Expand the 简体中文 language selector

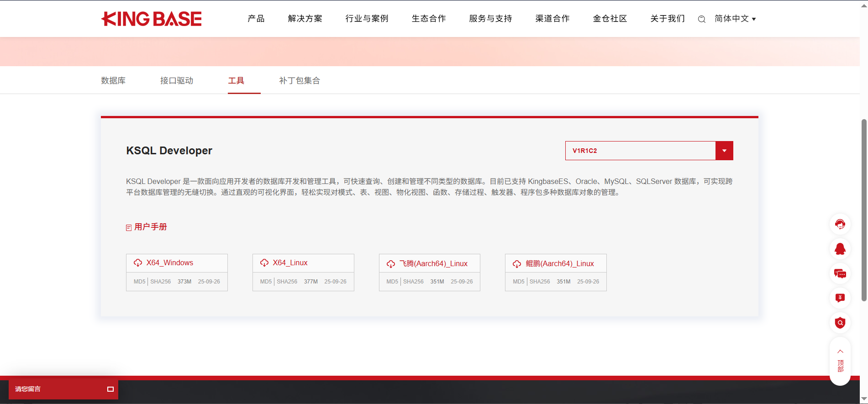point(735,19)
